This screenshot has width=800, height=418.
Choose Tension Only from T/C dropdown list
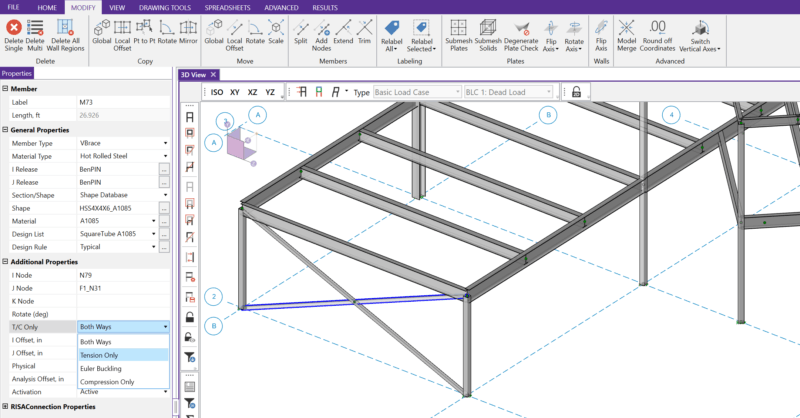(x=100, y=354)
